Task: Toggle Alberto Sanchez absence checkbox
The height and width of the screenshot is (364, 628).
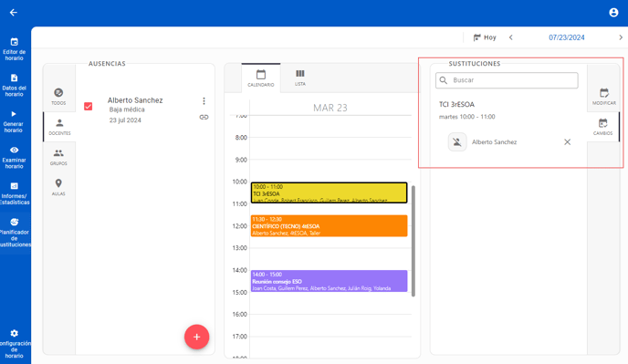Action: tap(89, 106)
